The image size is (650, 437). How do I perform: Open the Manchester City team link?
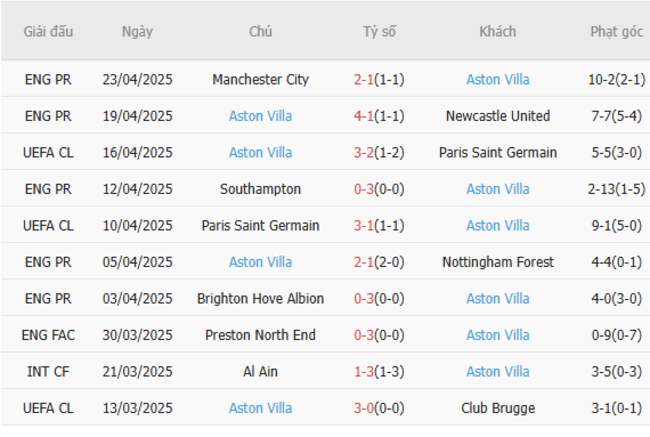(x=261, y=80)
